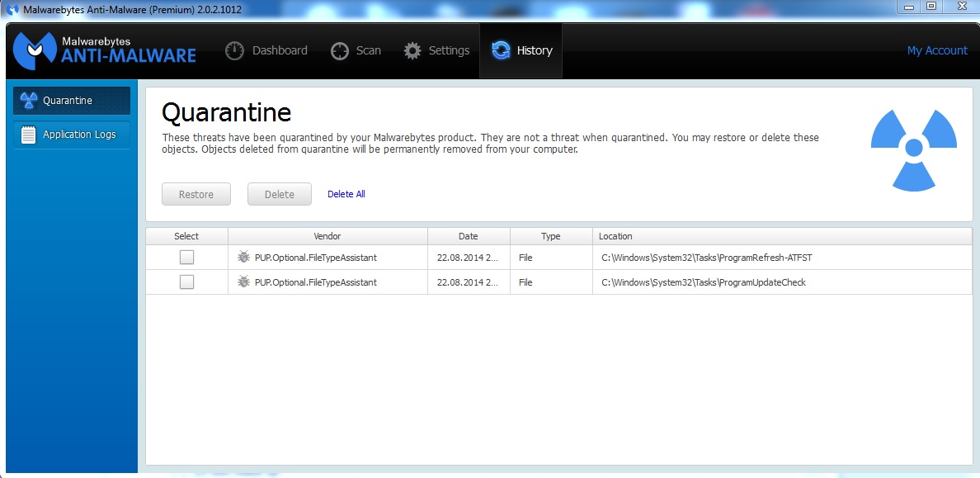Click the location path ending ProgramRefresh-ATFST
Screen dimensions: 980x478
[x=706, y=257]
